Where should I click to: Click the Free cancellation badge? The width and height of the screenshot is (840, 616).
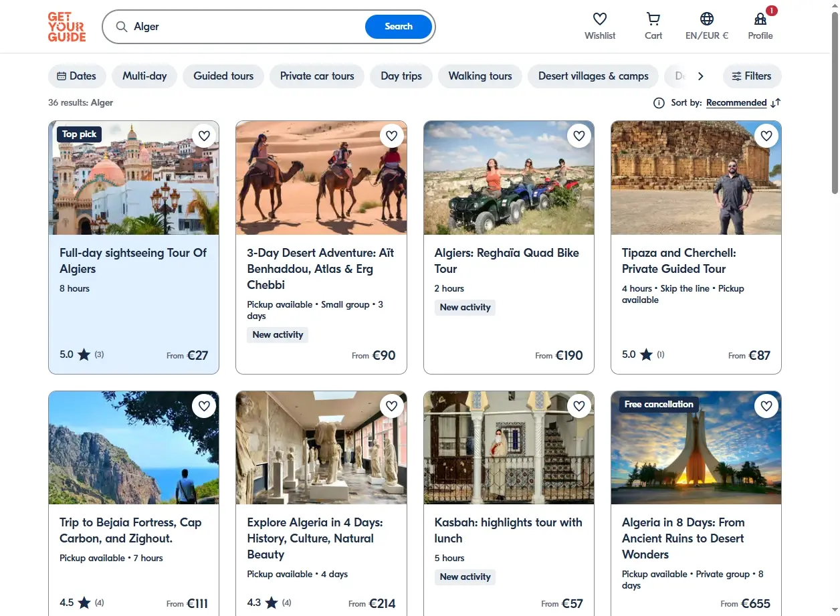coord(659,405)
